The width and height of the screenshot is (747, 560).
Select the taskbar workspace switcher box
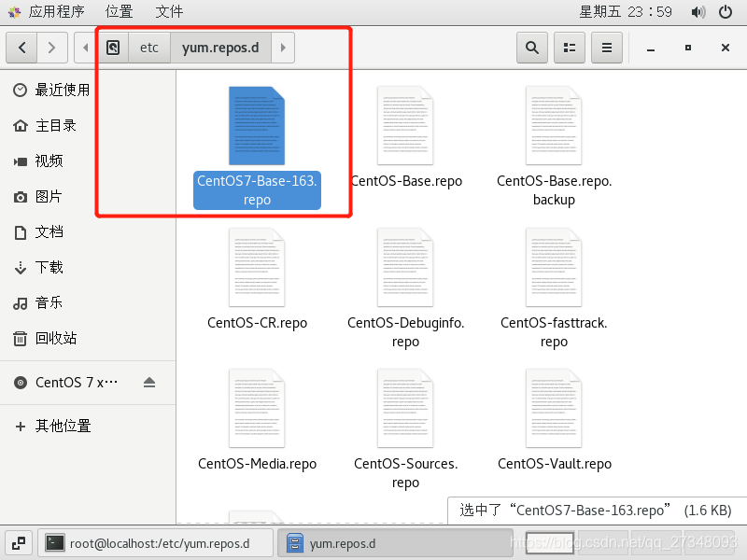(550, 543)
